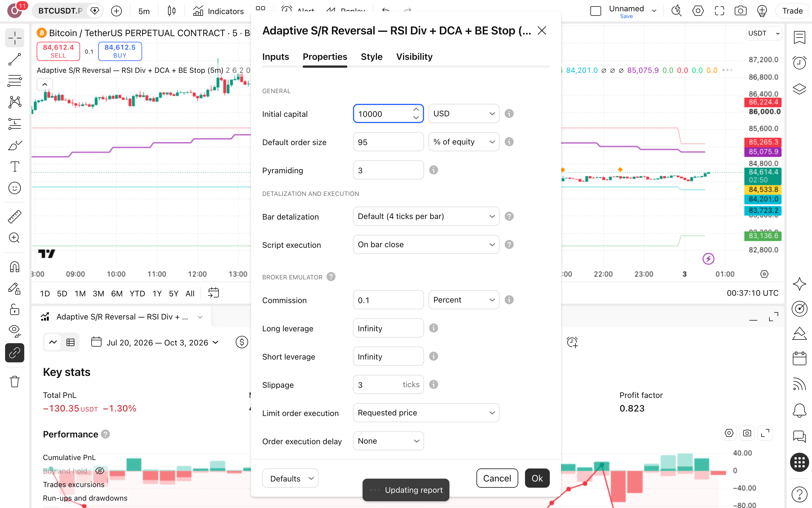The height and width of the screenshot is (508, 812).
Task: Switch to the Style tab
Action: 371,57
